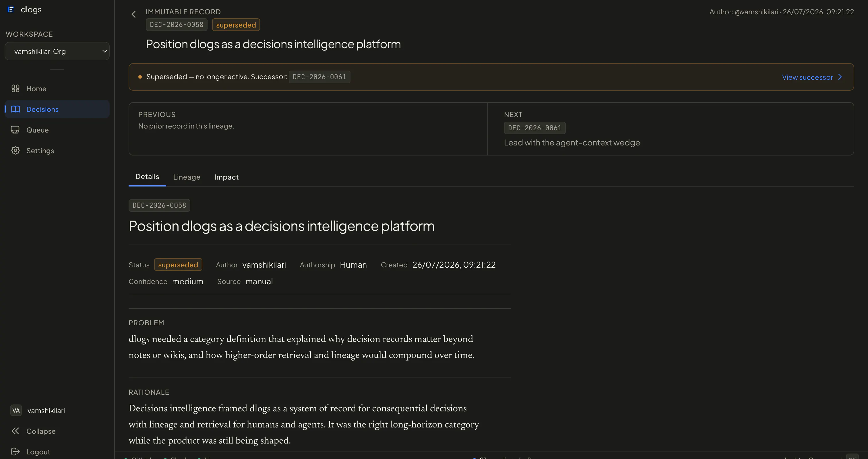Image resolution: width=868 pixels, height=459 pixels.
Task: Select Settings in the sidebar
Action: (x=57, y=151)
